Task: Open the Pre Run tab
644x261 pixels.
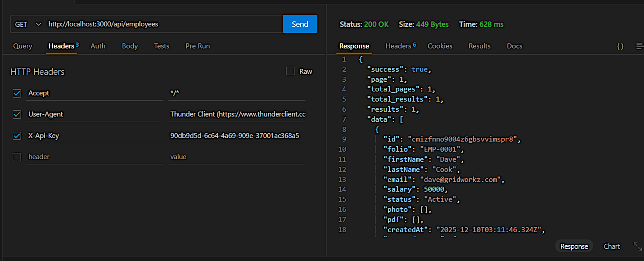Action: pyautogui.click(x=197, y=46)
